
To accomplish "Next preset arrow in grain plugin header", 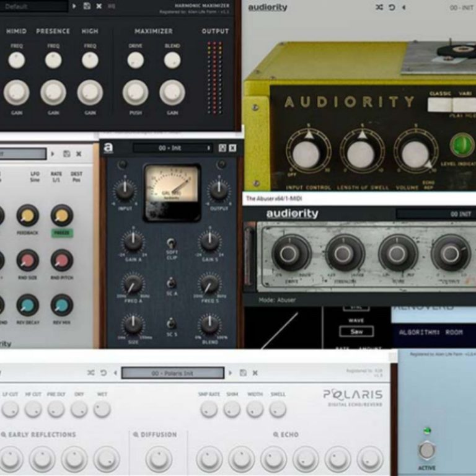I will [53, 154].
